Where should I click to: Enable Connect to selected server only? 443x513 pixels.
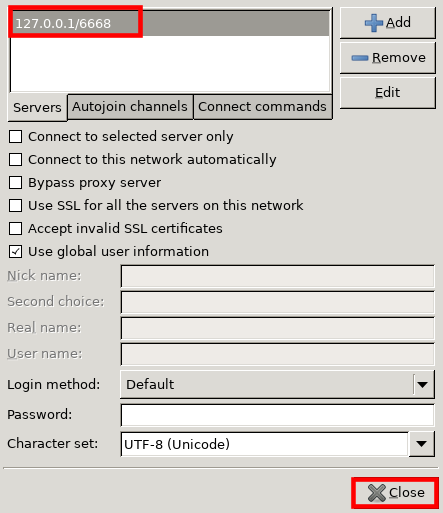coord(16,137)
